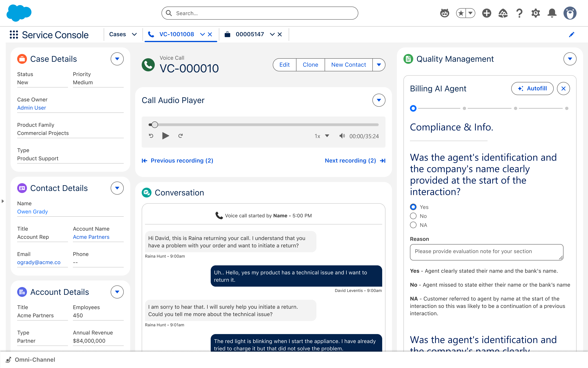
Task: Click the Salesforce cloud logo
Action: coord(19,13)
